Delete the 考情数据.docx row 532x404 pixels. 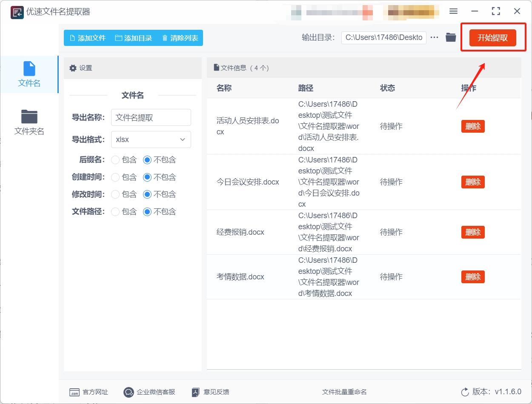(x=473, y=277)
